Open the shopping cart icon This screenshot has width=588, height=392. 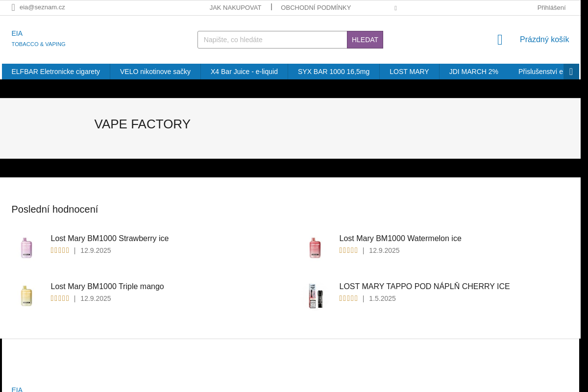coord(500,40)
